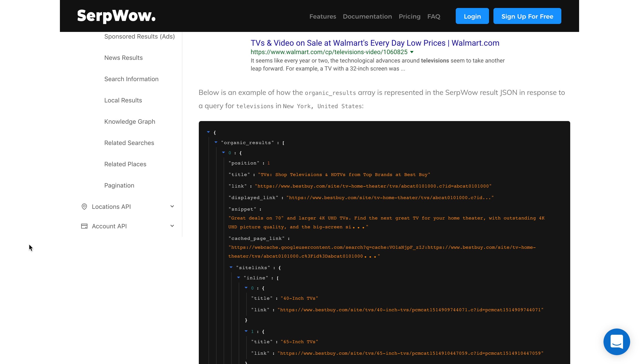Open the Walmart TVs & Video result link
The width and height of the screenshot is (639, 364).
pyautogui.click(x=375, y=43)
